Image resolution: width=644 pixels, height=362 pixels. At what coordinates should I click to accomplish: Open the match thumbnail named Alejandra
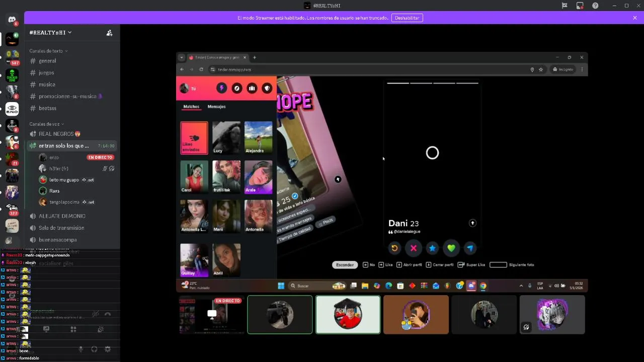coord(259,137)
